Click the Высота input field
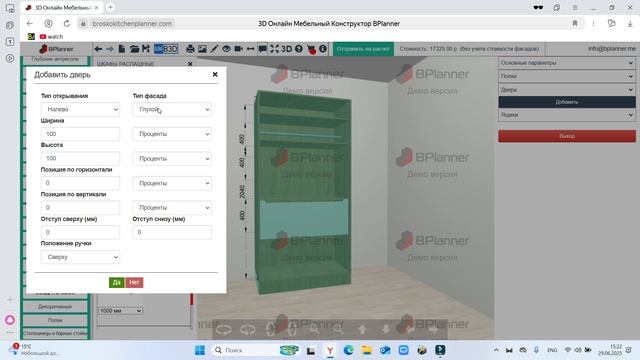Screen dimensions: 640x360 pos(80,158)
